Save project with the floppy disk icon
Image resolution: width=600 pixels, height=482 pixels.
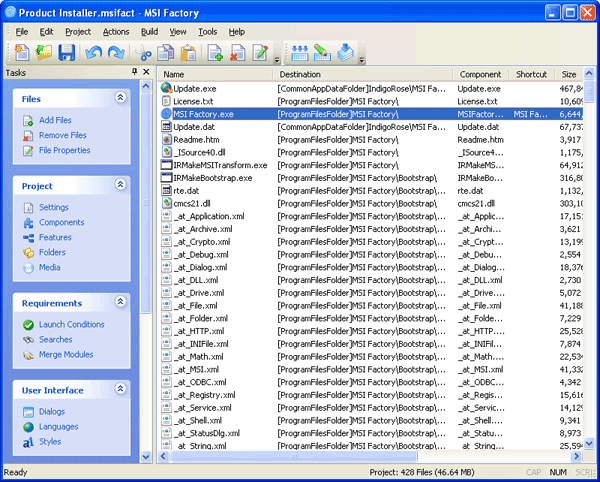point(67,53)
